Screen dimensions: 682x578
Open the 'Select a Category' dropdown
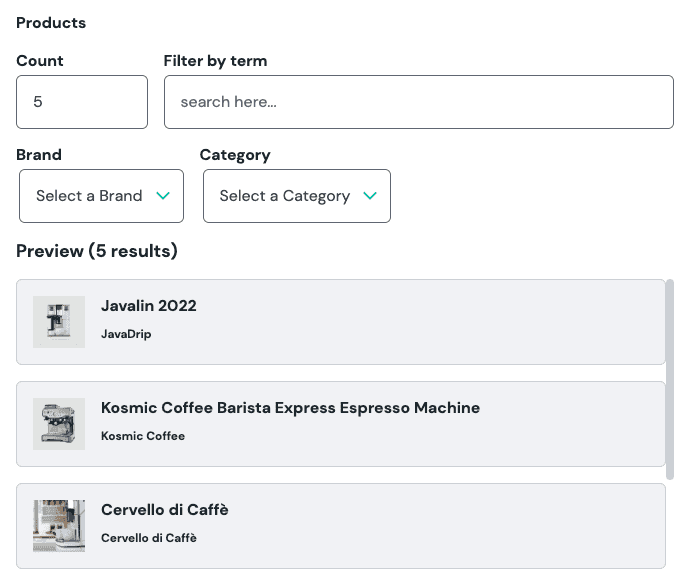[296, 196]
